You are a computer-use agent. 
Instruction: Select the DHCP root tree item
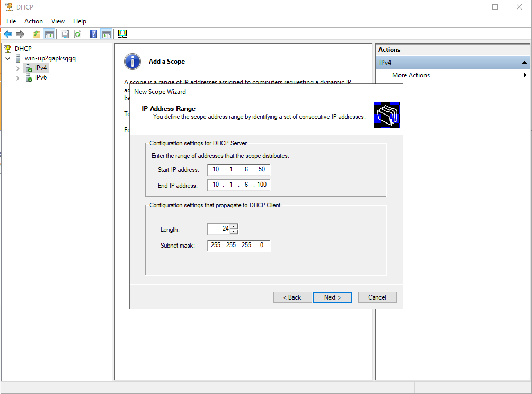pos(23,48)
